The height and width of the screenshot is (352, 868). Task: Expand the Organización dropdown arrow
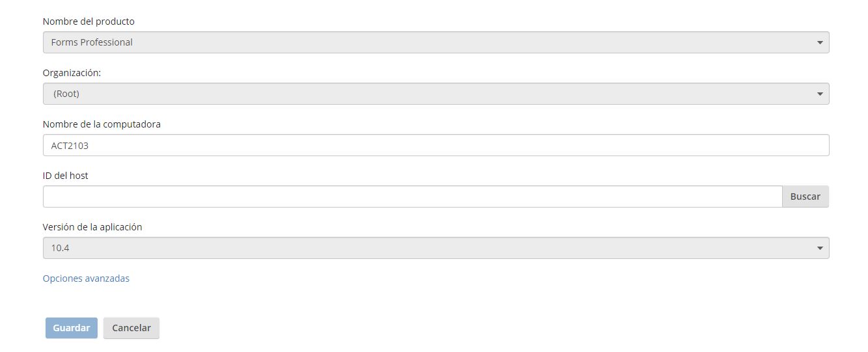pos(819,94)
